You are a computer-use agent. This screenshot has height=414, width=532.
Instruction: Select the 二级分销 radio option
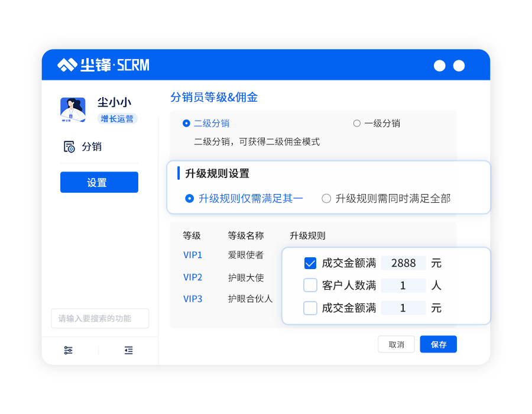point(186,123)
